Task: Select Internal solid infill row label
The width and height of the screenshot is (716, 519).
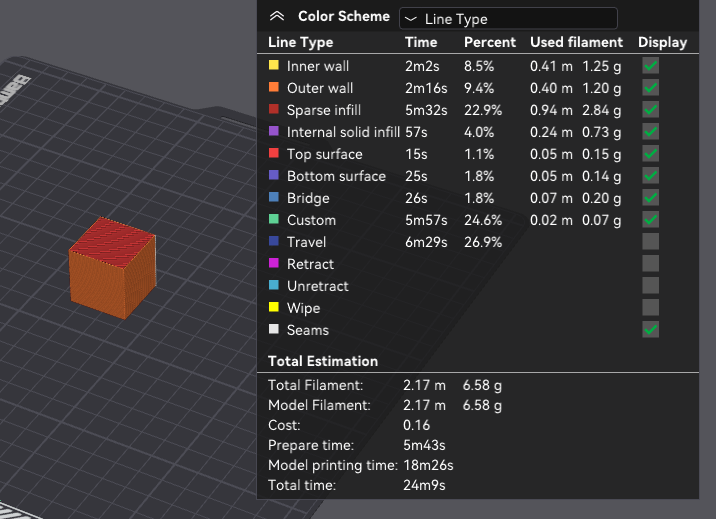Action: [343, 132]
